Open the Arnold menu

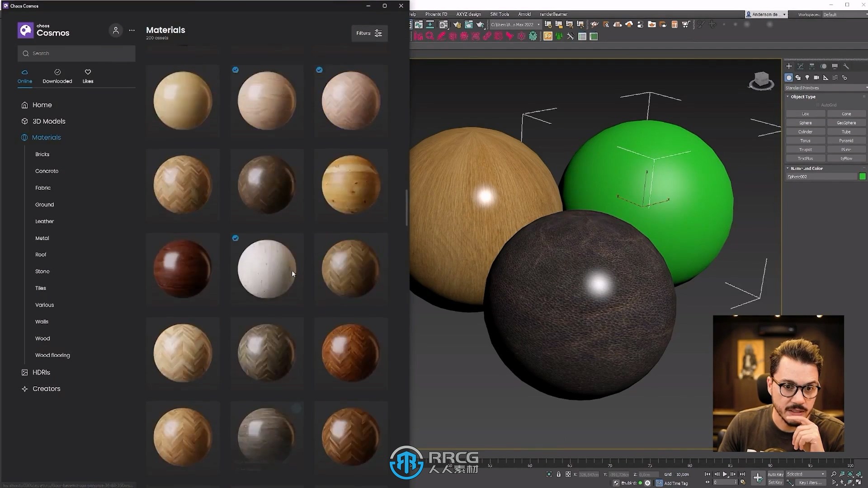point(524,14)
